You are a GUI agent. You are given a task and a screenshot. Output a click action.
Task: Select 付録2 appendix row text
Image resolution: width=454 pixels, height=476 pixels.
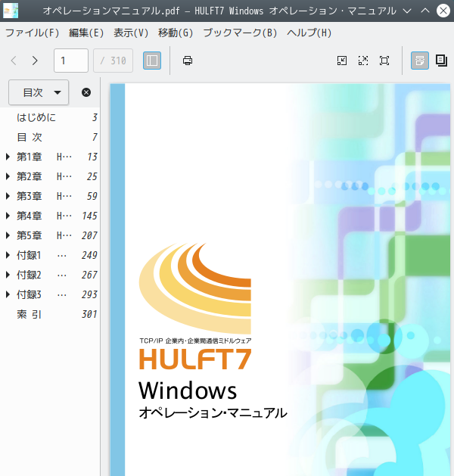tap(42, 275)
